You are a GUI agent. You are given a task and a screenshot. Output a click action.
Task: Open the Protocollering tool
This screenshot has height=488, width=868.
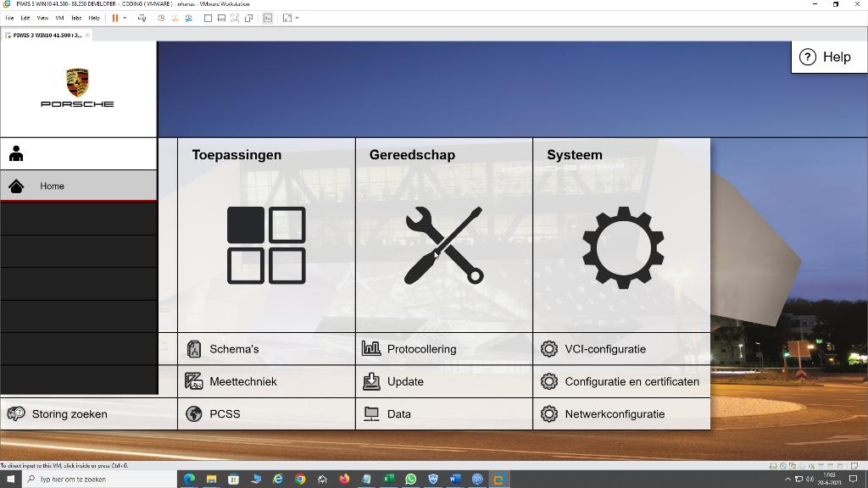[x=421, y=348]
